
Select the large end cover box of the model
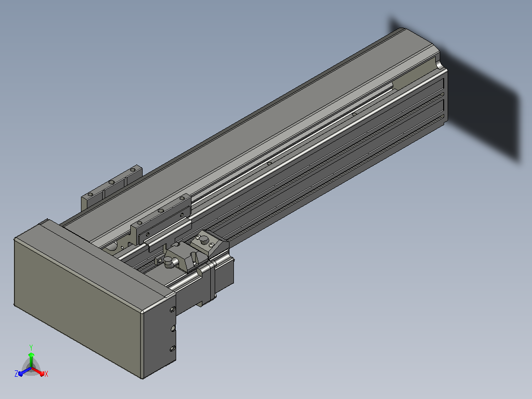click(94, 298)
